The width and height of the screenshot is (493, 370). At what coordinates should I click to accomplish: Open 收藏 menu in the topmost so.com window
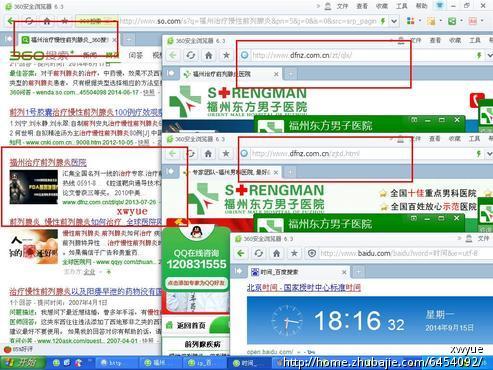pyautogui.click(x=382, y=6)
